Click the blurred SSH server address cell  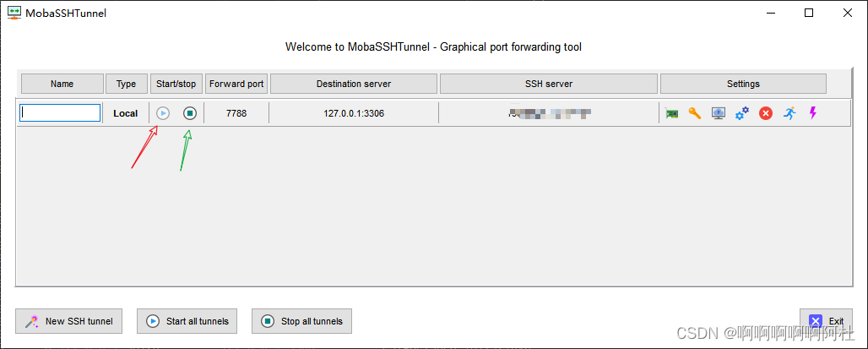549,113
